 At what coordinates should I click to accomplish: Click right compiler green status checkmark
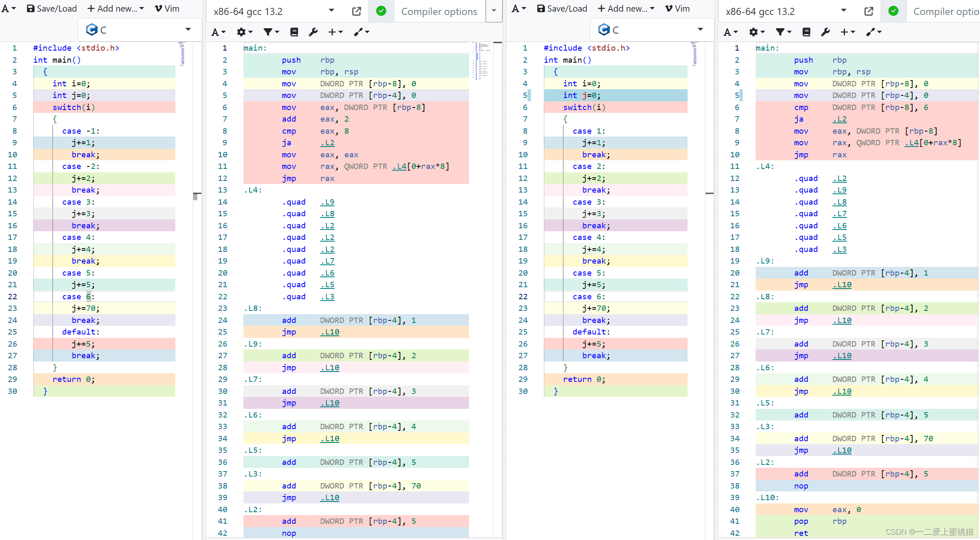coord(893,11)
